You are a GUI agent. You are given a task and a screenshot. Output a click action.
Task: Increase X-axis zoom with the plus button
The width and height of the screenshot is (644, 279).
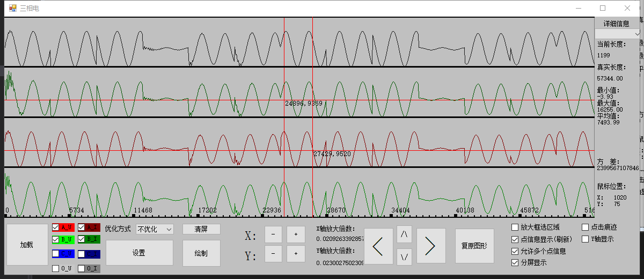pyautogui.click(x=296, y=234)
